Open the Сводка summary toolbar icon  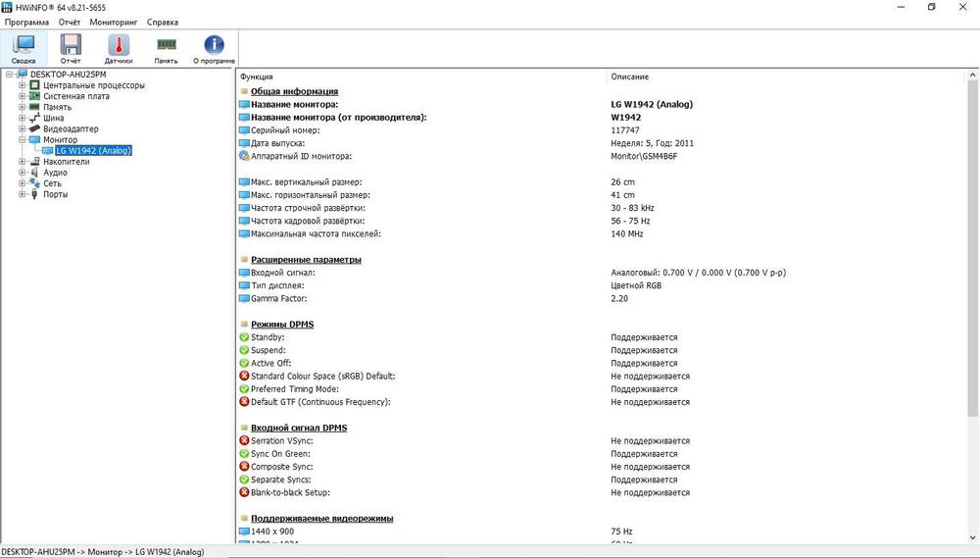(x=24, y=49)
